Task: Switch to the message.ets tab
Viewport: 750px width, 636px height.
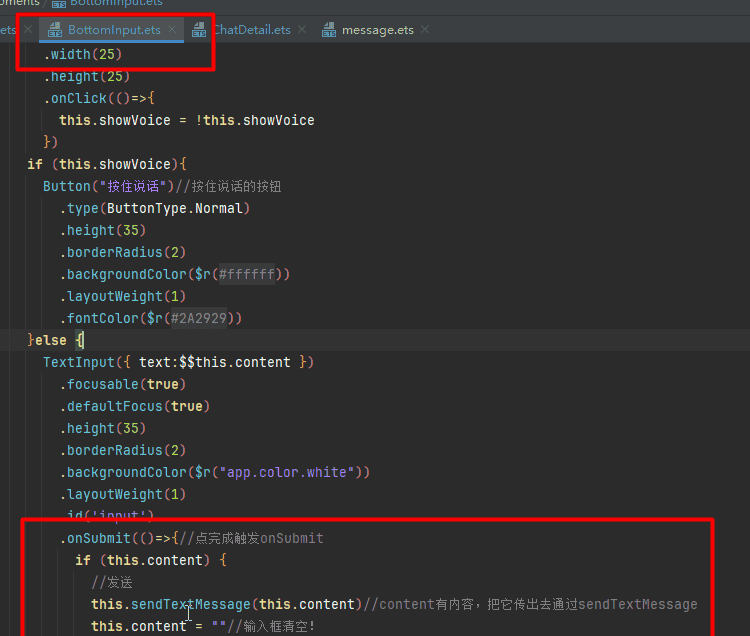Action: (x=377, y=30)
